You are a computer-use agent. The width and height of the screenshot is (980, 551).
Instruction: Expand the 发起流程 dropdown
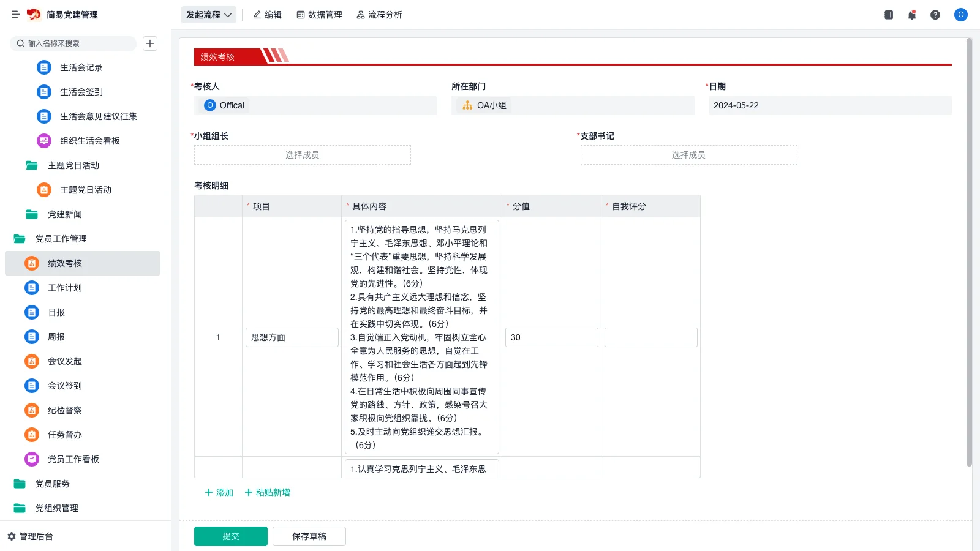point(208,15)
